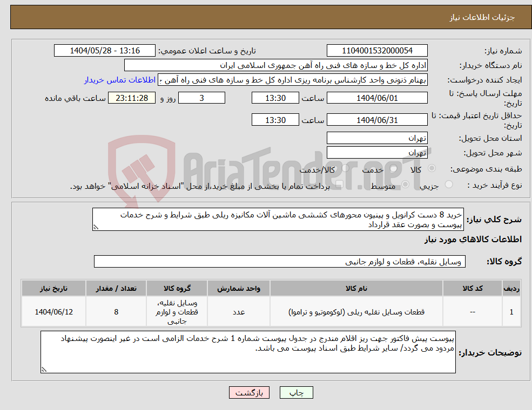Click the resize handle of شرح کلی نیاز textarea
The width and height of the screenshot is (532, 410).
click(x=96, y=228)
